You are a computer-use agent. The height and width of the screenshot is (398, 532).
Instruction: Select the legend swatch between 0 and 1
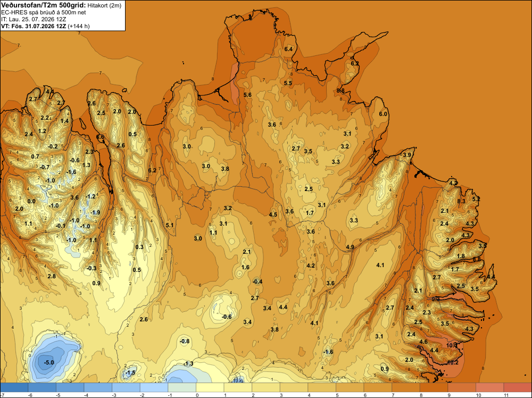(210, 387)
